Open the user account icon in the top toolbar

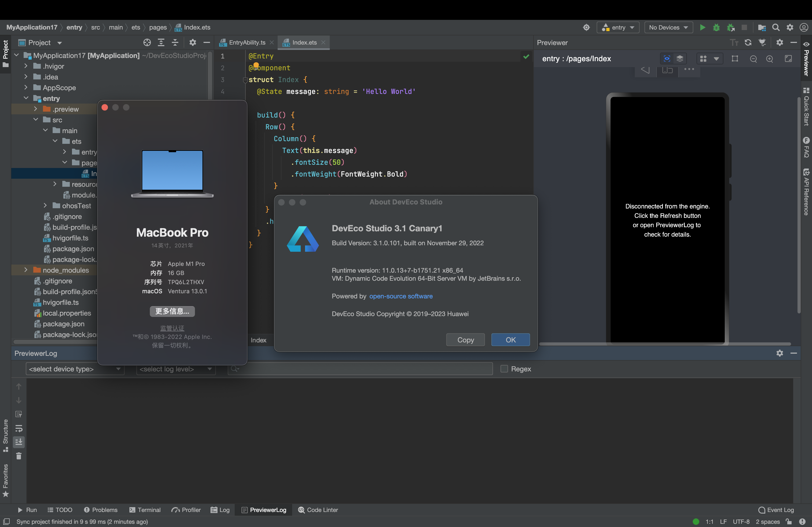point(804,27)
